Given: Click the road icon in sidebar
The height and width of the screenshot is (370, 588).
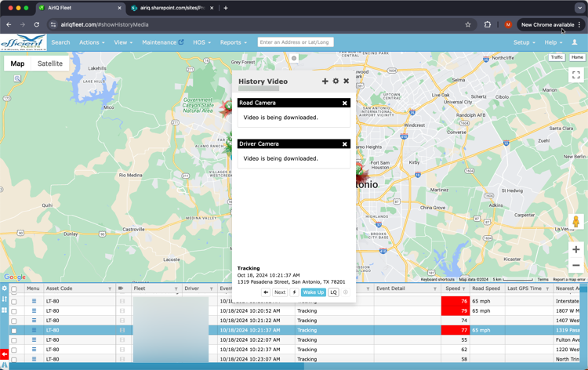Looking at the screenshot, I should [x=4, y=365].
